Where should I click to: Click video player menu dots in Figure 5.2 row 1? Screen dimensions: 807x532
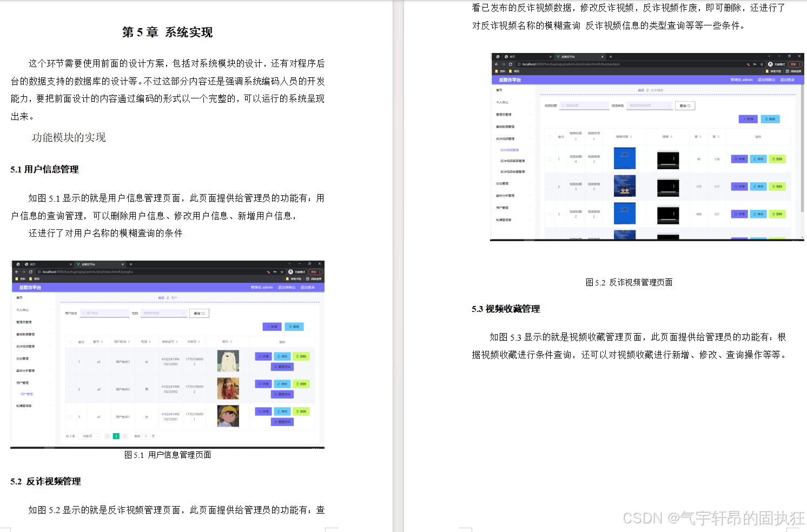click(x=674, y=159)
